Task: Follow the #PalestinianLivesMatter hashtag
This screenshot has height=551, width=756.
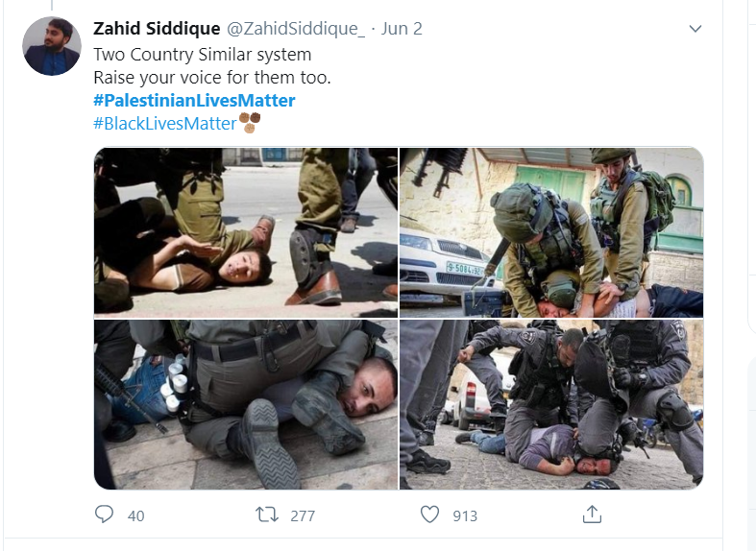Action: 194,100
